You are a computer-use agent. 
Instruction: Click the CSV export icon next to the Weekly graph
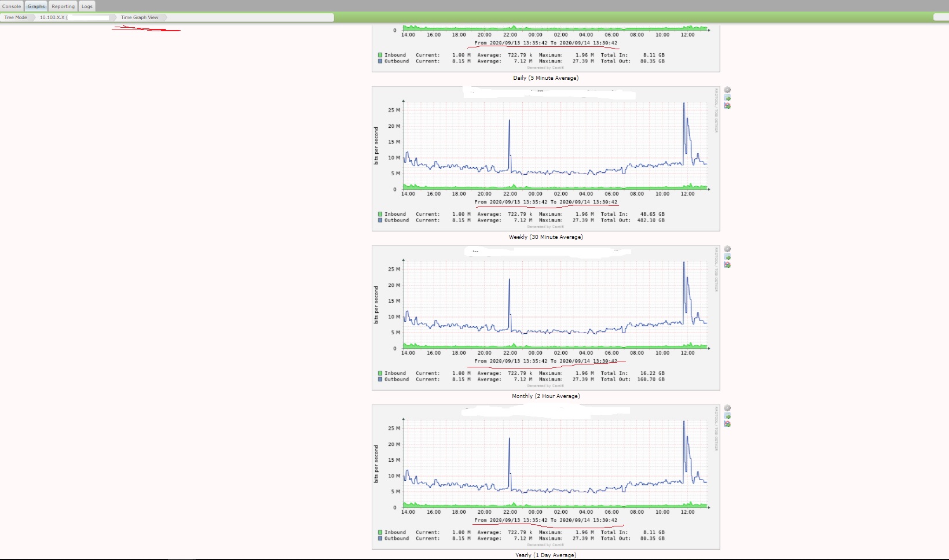coord(727,98)
